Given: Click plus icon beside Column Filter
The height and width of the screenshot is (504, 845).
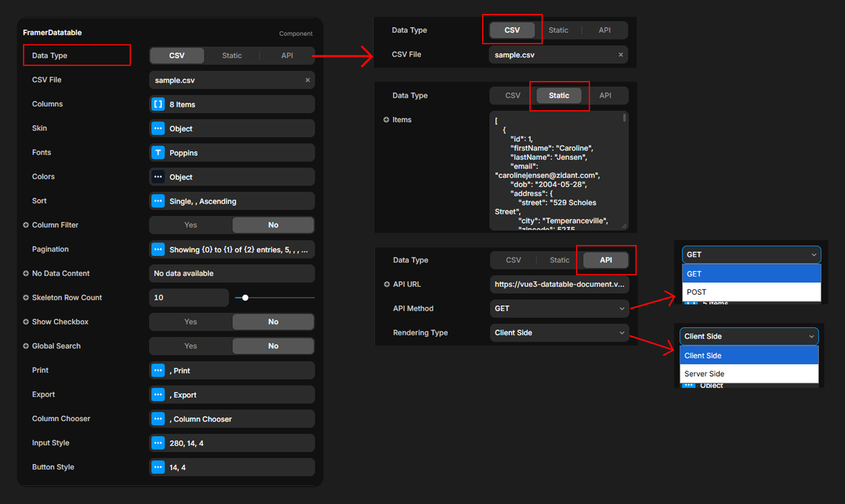Looking at the screenshot, I should click(26, 225).
